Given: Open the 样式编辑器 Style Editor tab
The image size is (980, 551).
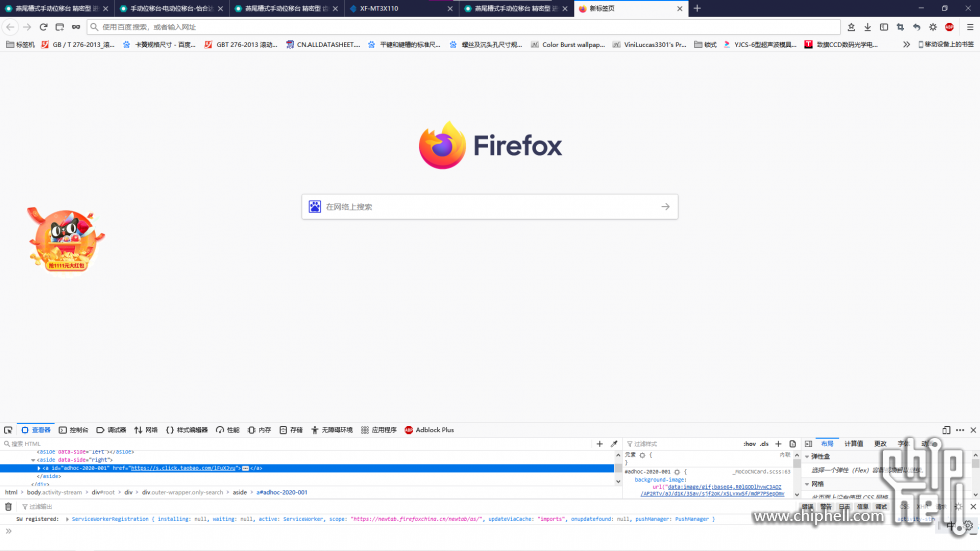Looking at the screenshot, I should 187,430.
